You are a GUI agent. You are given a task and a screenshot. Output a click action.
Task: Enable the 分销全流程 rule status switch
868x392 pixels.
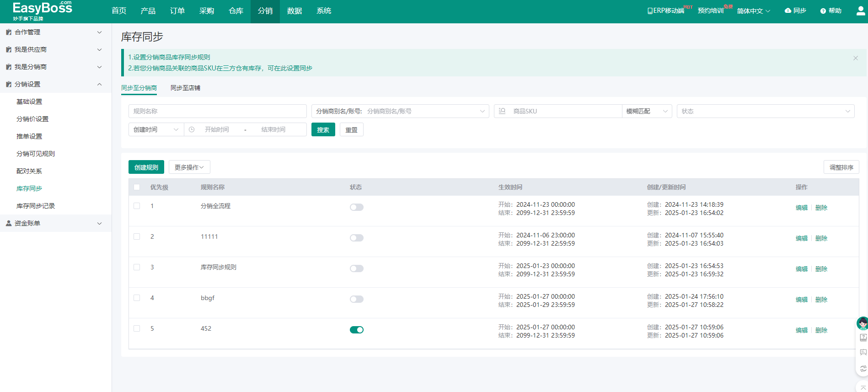click(356, 207)
